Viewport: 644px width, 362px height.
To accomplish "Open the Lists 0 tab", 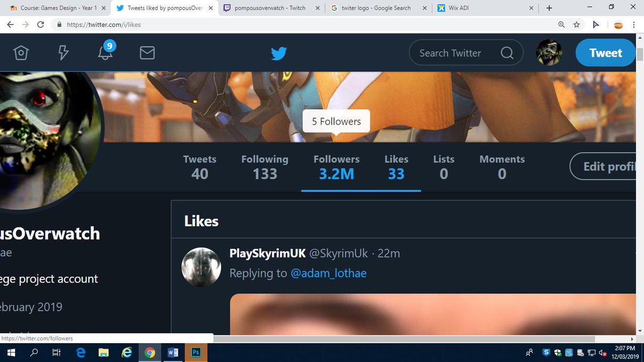I will 444,167.
